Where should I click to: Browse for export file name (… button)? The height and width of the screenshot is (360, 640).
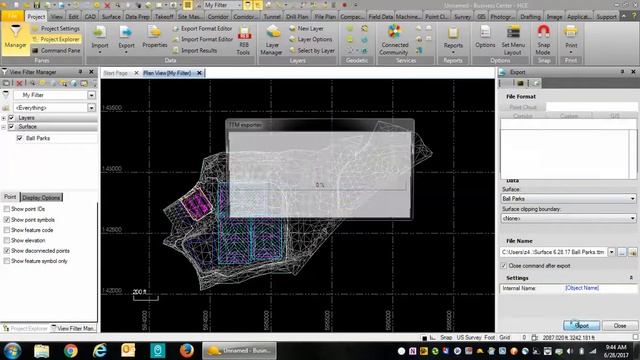coord(622,252)
